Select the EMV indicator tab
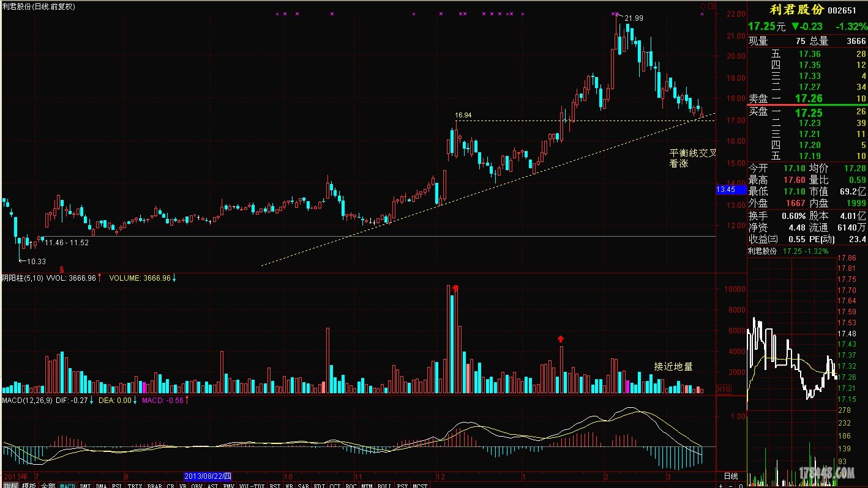 click(x=228, y=486)
